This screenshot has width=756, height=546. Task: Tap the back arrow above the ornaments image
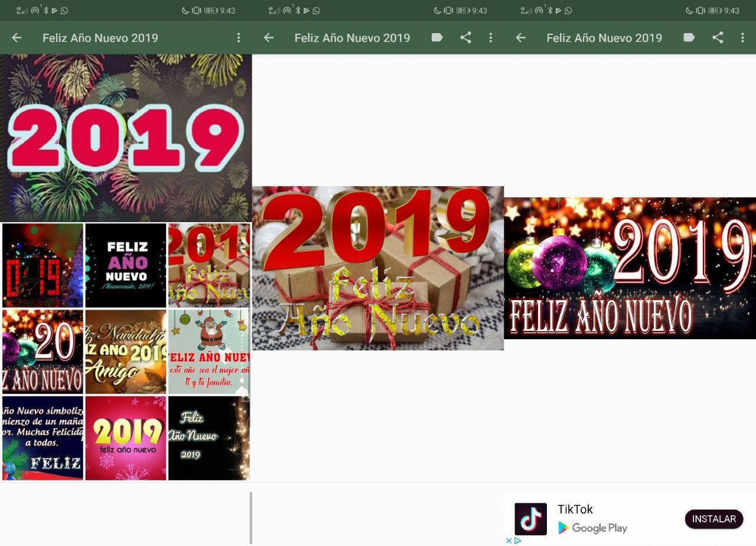[x=520, y=38]
